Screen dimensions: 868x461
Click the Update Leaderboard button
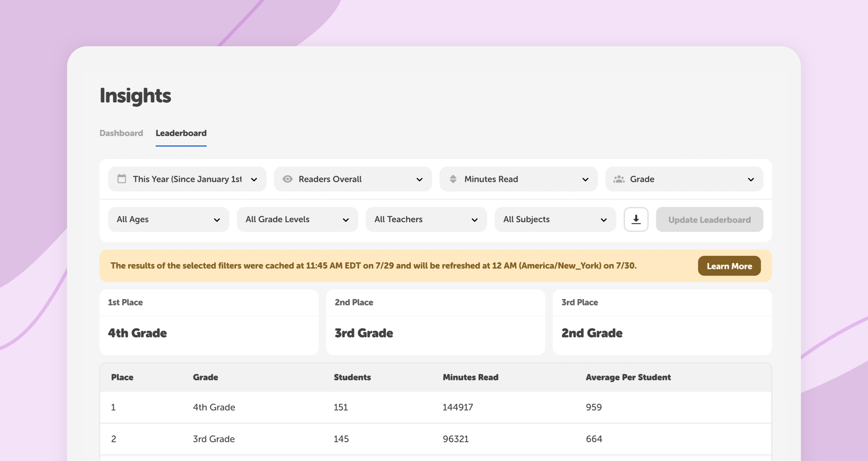[x=709, y=219]
